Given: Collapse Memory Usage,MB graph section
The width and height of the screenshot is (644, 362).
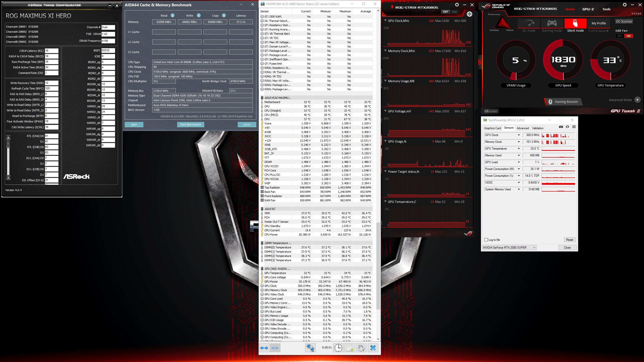Looking at the screenshot, I should coord(385,81).
